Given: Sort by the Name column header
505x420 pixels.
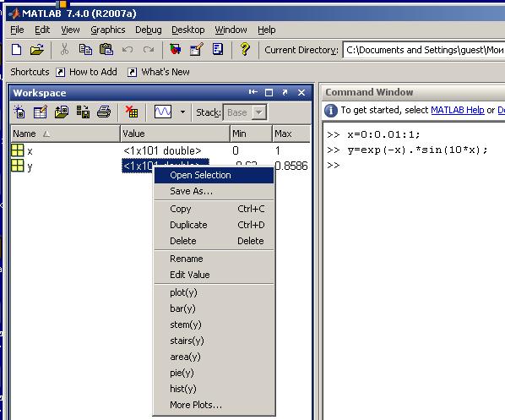Looking at the screenshot, I should 65,134.
